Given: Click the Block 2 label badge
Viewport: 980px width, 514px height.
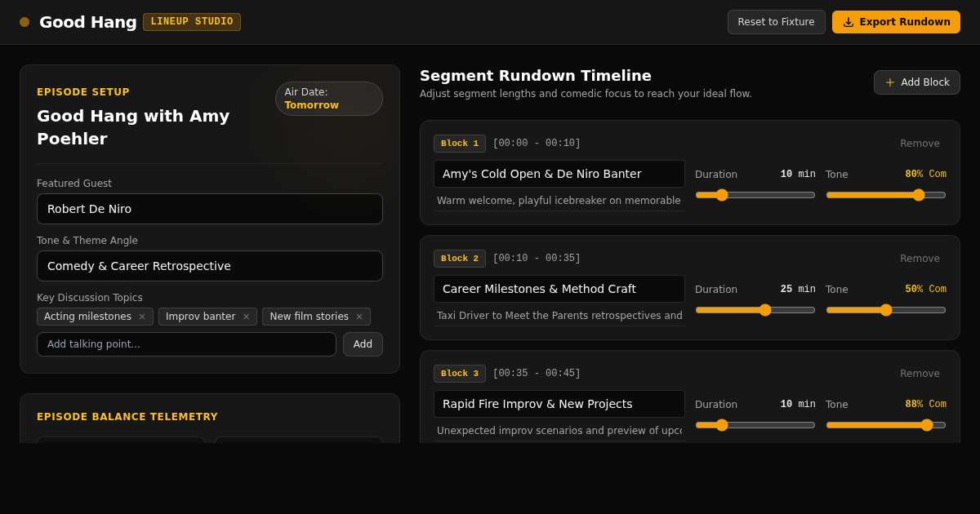Looking at the screenshot, I should pos(460,259).
